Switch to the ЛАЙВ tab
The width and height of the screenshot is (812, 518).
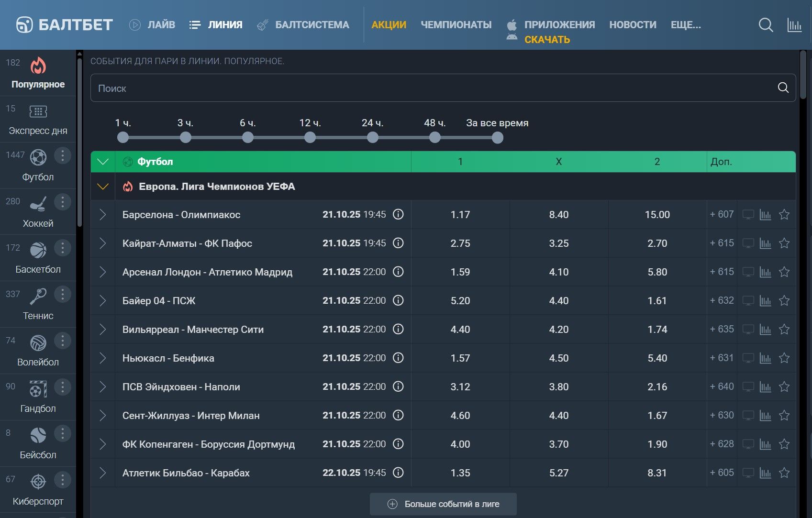click(x=152, y=25)
